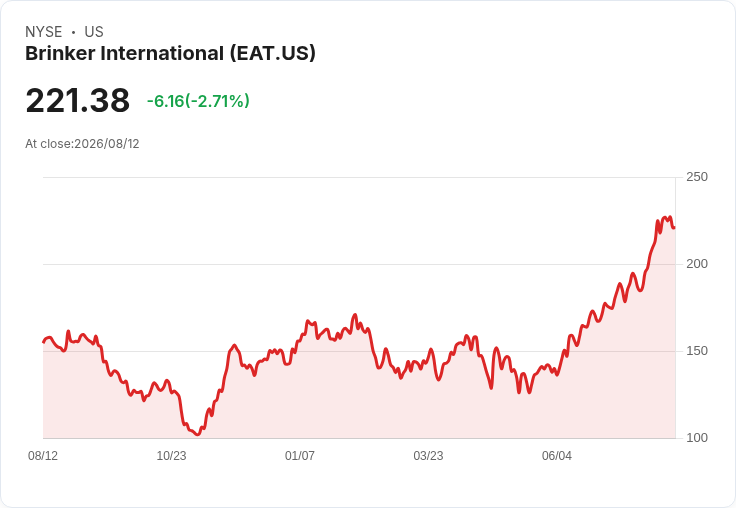Click the 221.38 current price

click(77, 100)
